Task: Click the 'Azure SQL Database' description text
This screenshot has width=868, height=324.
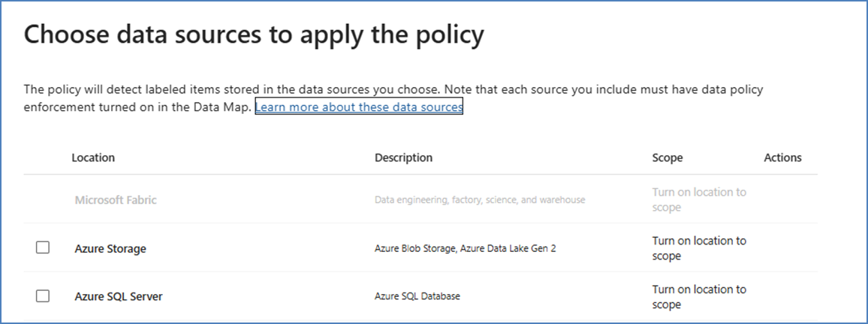Action: point(417,296)
